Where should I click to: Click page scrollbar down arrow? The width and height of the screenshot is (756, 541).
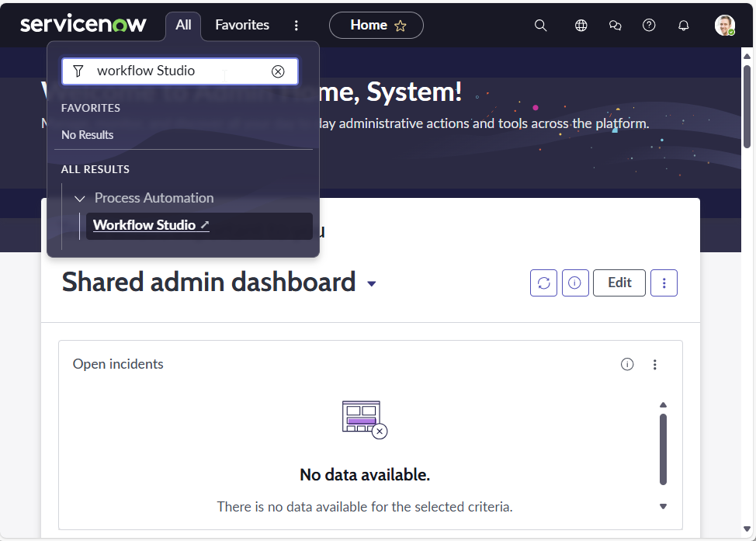click(747, 529)
